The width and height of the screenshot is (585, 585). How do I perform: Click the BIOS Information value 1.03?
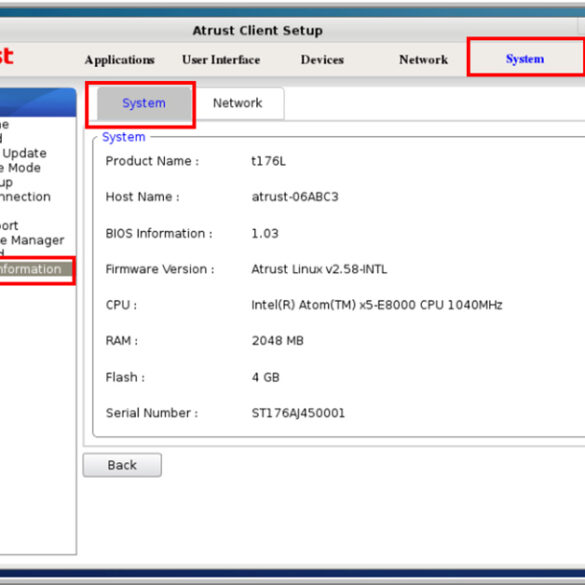[x=265, y=234]
